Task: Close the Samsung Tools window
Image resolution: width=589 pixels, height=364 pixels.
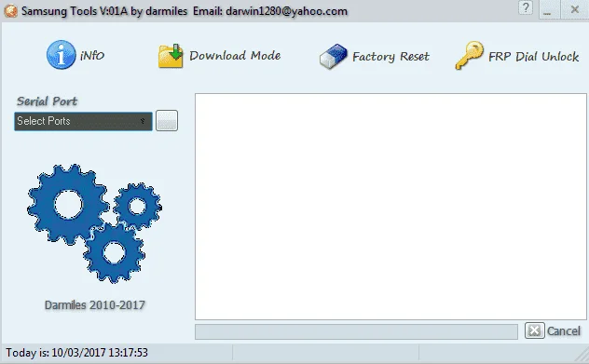Action: pos(575,9)
